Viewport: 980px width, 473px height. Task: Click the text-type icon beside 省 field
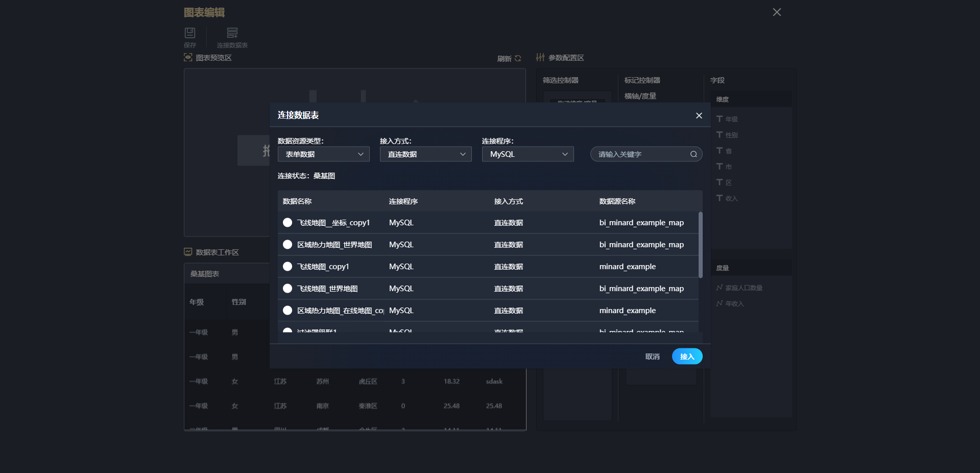tap(720, 150)
